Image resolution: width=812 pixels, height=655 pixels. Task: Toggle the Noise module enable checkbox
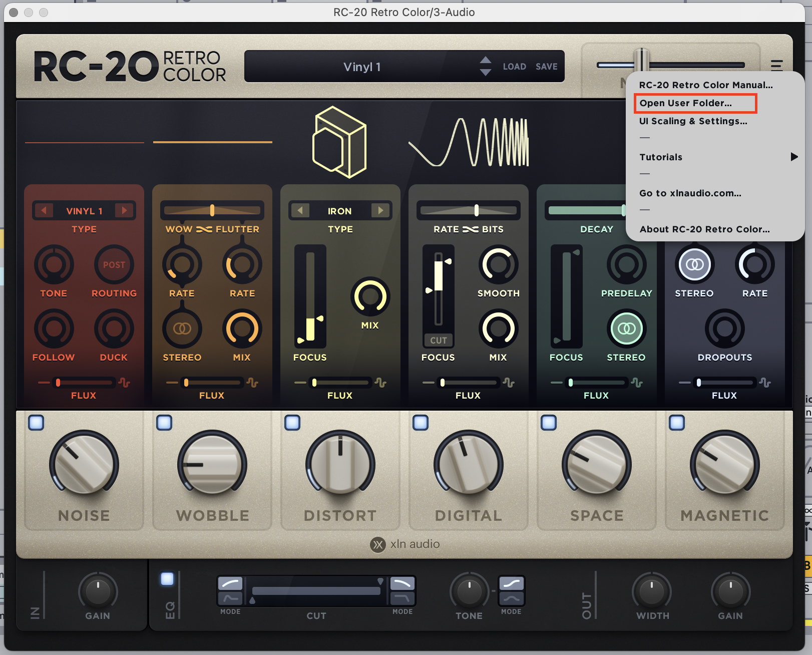point(36,423)
